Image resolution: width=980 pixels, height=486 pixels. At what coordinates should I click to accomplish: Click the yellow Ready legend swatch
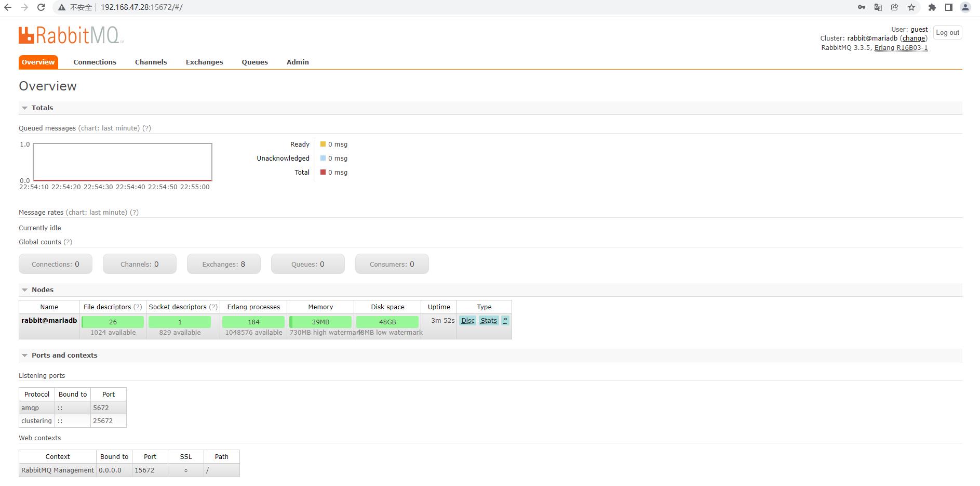click(x=323, y=144)
